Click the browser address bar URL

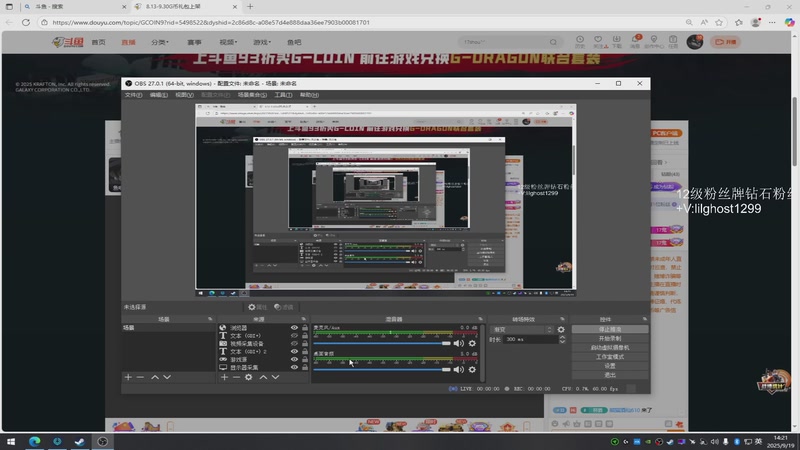click(x=211, y=22)
